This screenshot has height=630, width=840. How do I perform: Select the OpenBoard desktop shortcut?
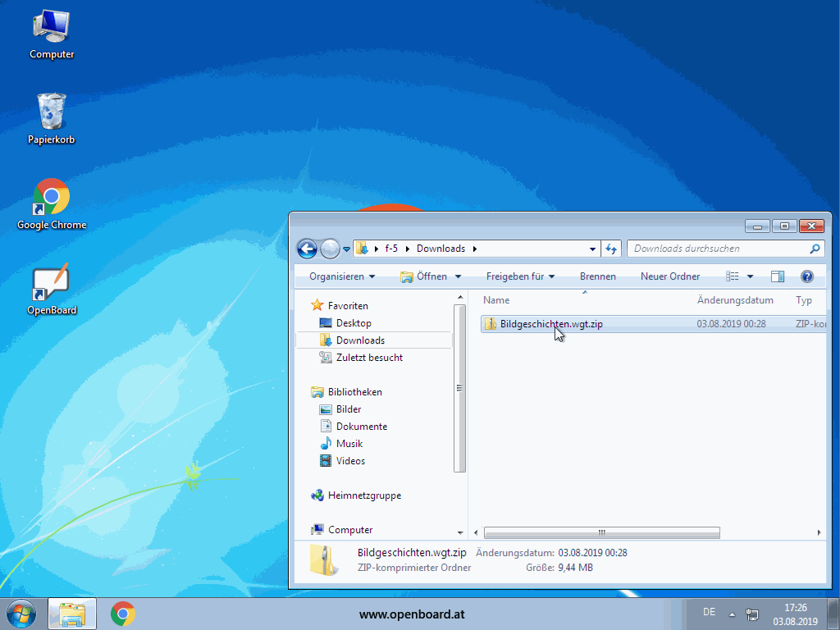[x=52, y=289]
